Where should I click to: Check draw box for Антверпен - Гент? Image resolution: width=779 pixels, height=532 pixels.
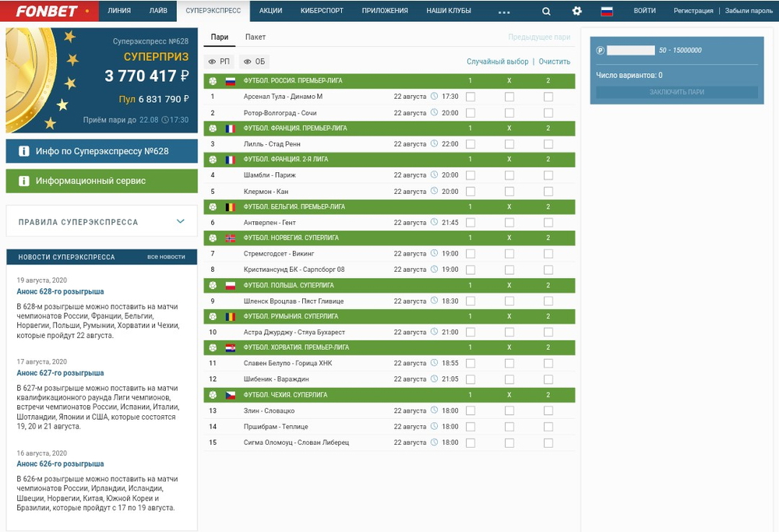(x=509, y=223)
